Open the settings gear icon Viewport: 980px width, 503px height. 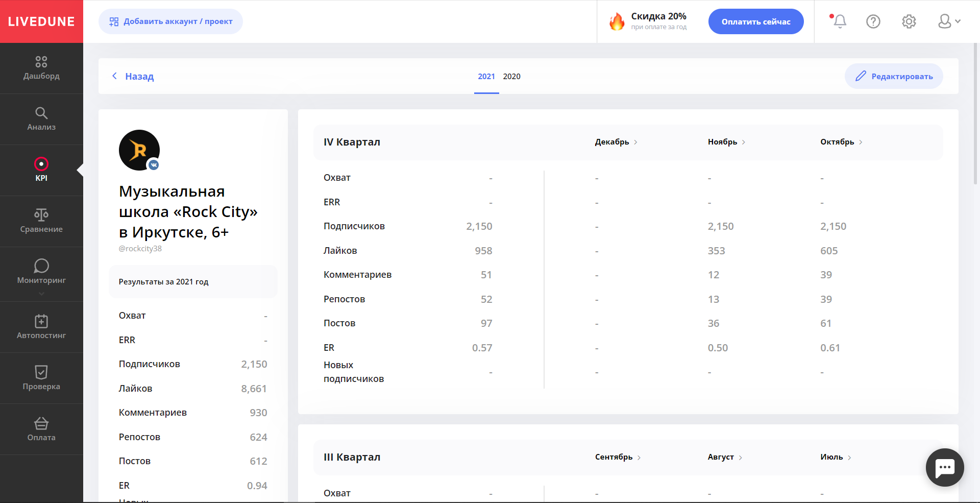909,21
